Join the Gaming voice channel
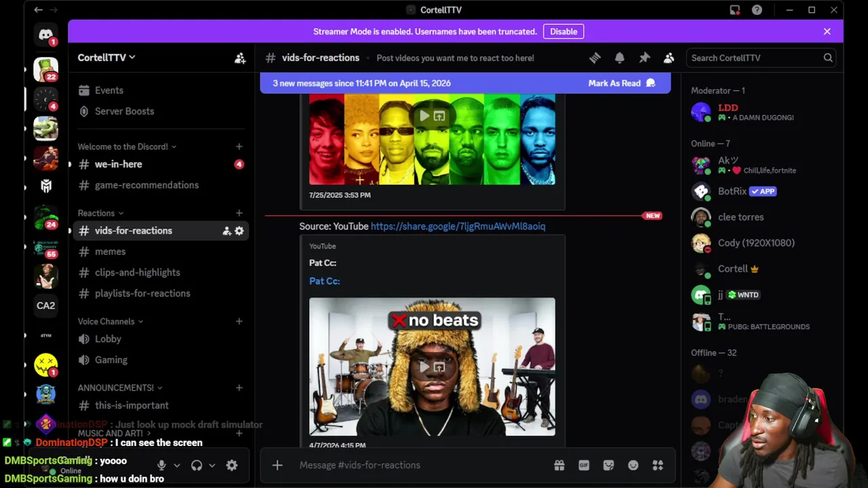 coord(160,360)
